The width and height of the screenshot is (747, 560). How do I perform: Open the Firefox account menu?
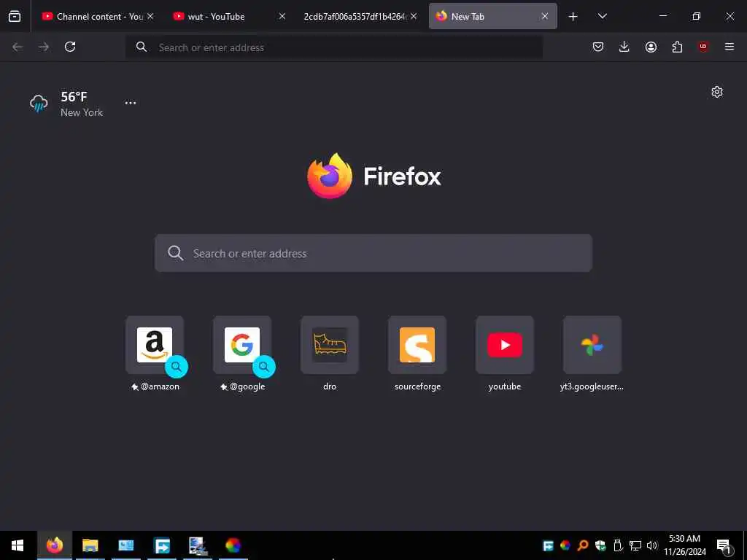coord(651,47)
